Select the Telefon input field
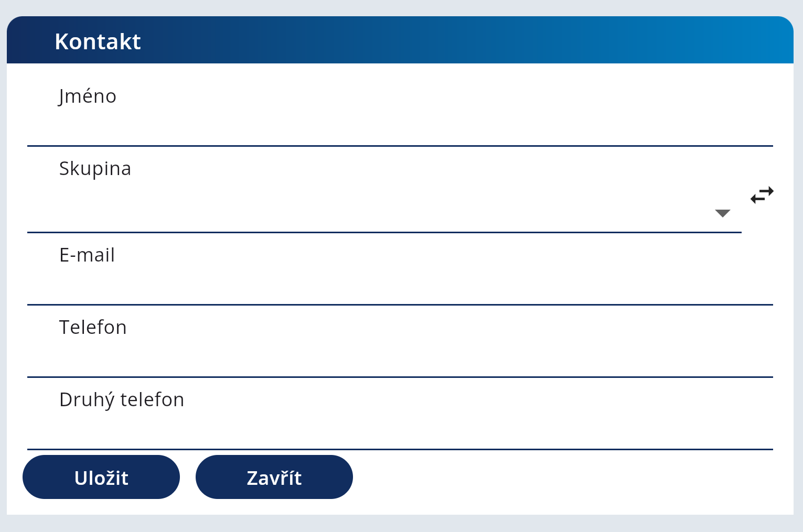 pos(399,357)
